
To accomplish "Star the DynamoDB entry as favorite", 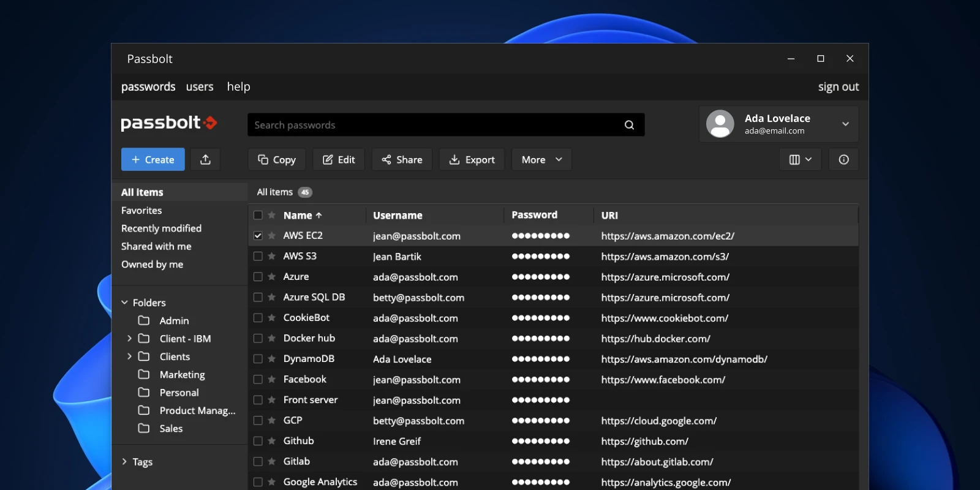I will pyautogui.click(x=272, y=359).
